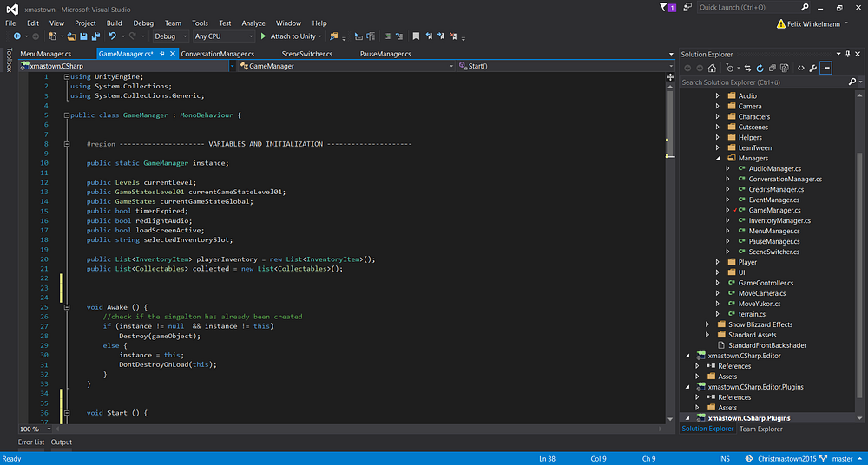Image resolution: width=868 pixels, height=465 pixels.
Task: Click the Solution Explorer Home icon
Action: click(712, 68)
